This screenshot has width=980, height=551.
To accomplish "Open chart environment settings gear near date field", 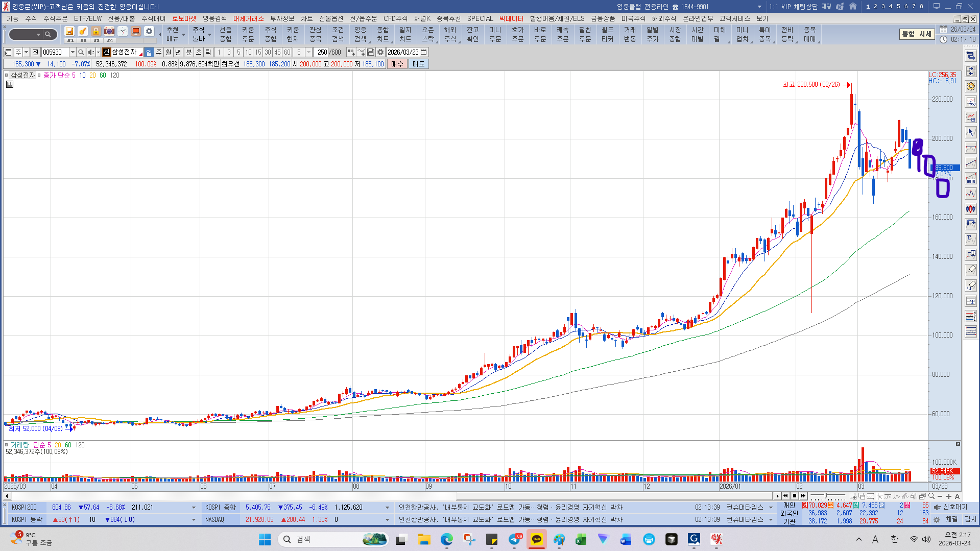I will tap(380, 52).
